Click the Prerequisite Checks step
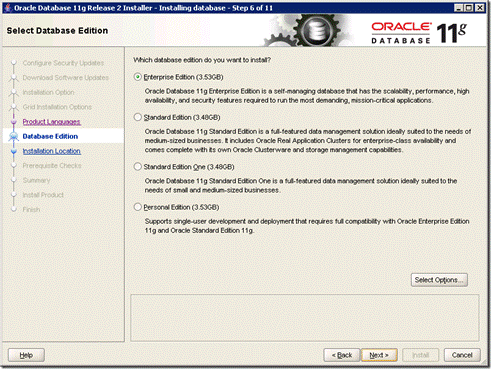 (x=52, y=166)
